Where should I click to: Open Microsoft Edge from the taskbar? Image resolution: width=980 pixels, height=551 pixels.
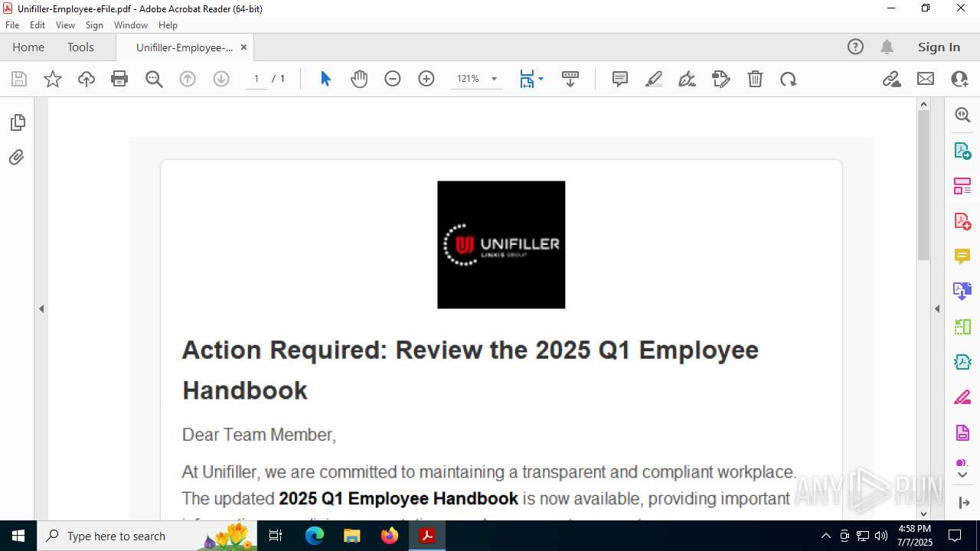[315, 536]
